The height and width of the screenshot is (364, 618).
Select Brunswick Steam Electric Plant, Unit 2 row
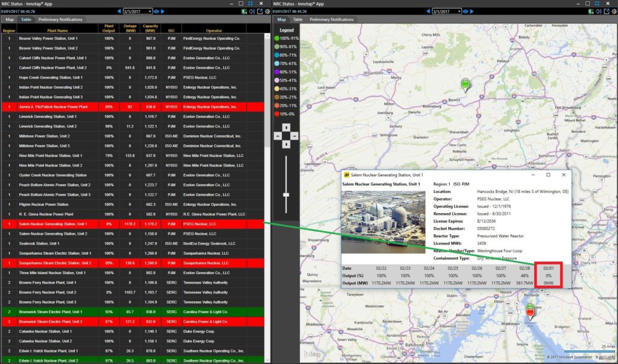pos(132,322)
